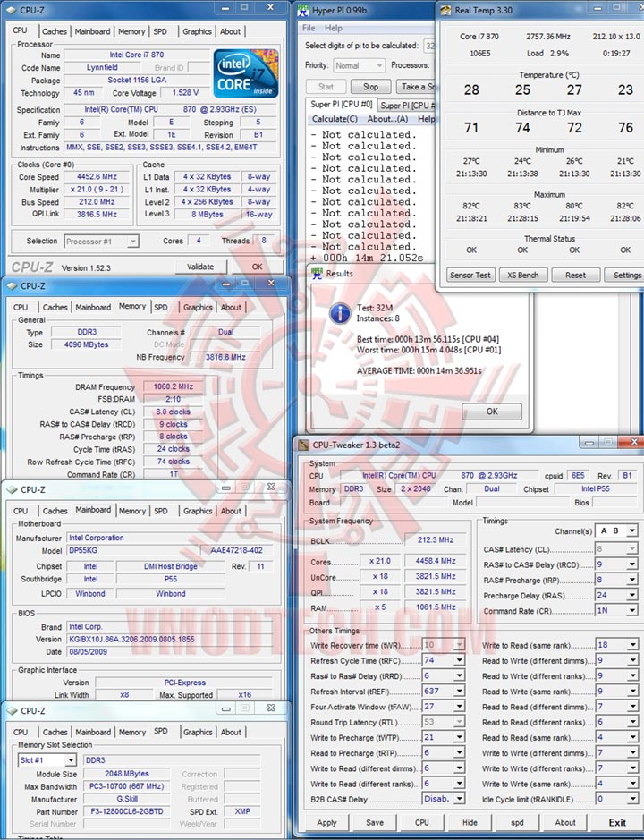Screen dimensions: 644x840
Task: Click the CPU button in CPU-Tweaker
Action: (x=421, y=823)
